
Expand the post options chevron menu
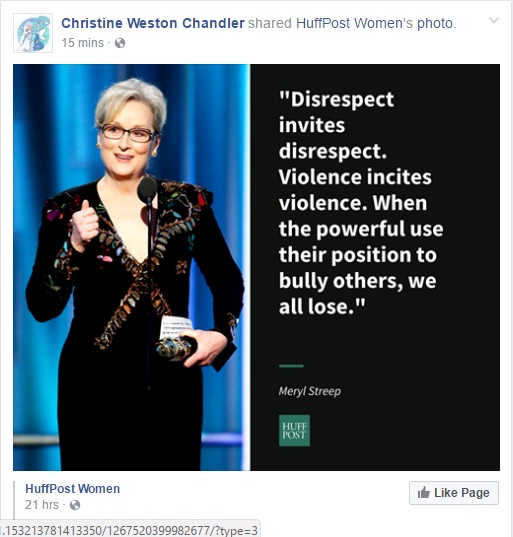(493, 21)
